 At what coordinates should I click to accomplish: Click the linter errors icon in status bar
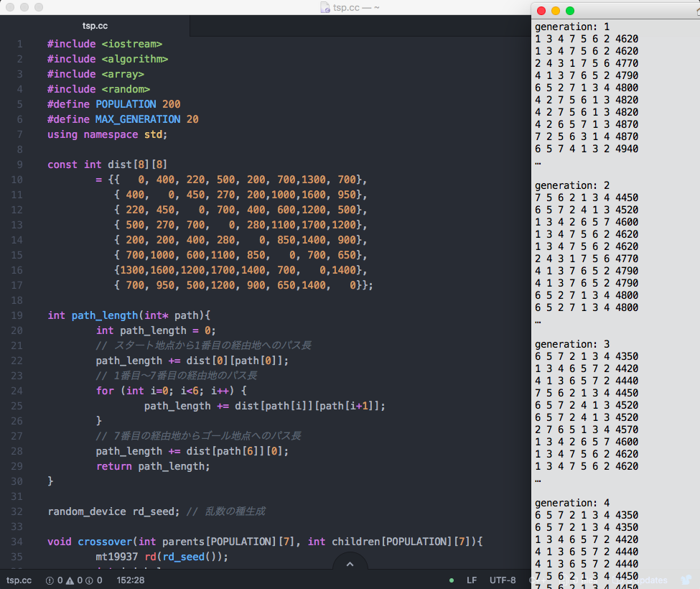coord(50,580)
